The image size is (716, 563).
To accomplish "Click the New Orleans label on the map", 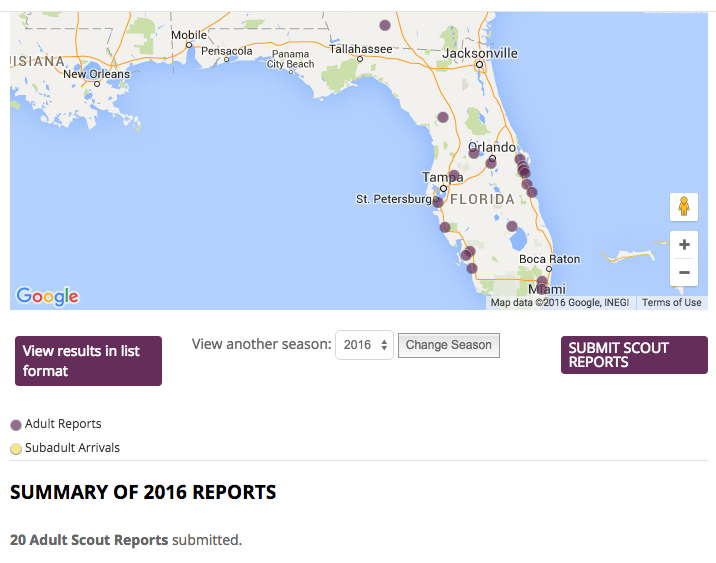I will [x=96, y=74].
